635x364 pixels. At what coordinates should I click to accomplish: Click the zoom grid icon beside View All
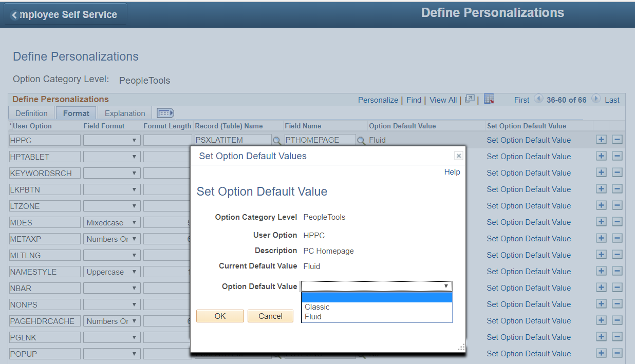(x=469, y=100)
